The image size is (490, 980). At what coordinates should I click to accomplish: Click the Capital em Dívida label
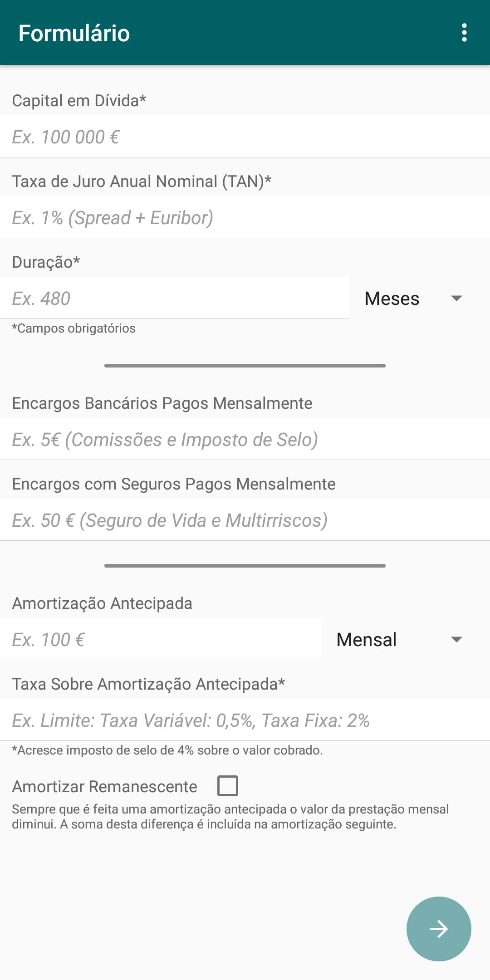[79, 100]
